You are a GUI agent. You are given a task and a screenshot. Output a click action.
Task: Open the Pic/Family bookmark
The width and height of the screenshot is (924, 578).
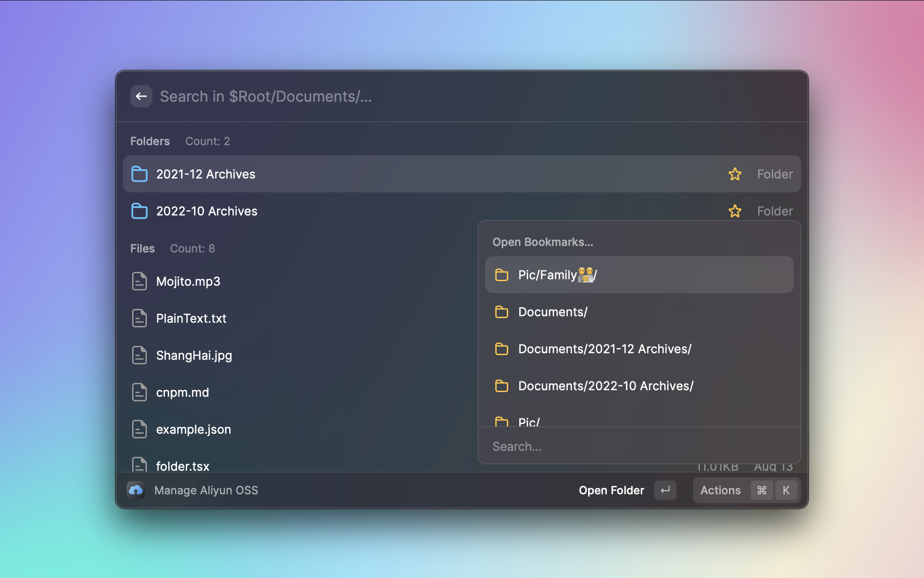pos(557,275)
